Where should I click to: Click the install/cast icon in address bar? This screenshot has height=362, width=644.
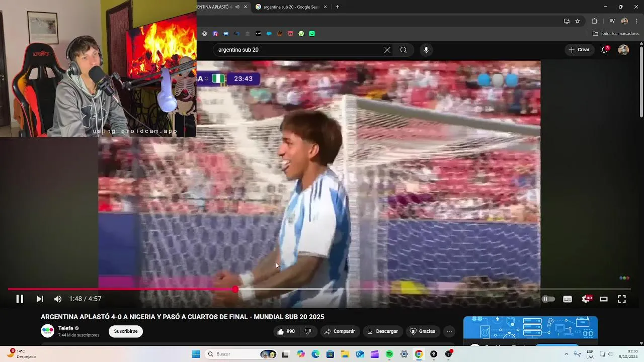click(567, 21)
